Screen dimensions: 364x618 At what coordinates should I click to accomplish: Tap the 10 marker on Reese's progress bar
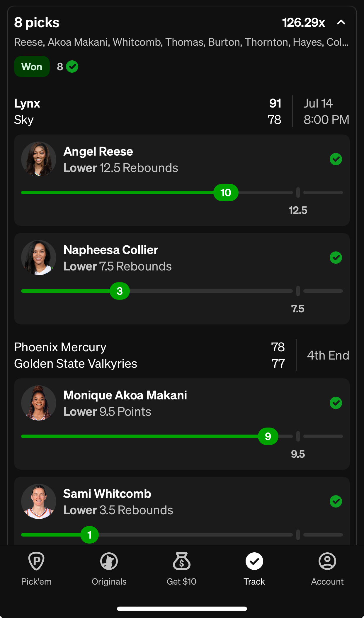pos(226,193)
